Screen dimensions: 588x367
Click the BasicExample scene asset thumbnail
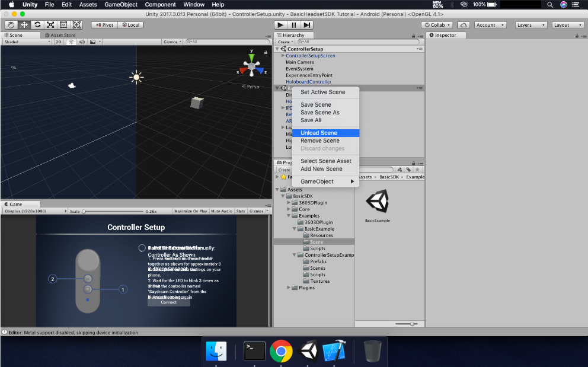[378, 202]
